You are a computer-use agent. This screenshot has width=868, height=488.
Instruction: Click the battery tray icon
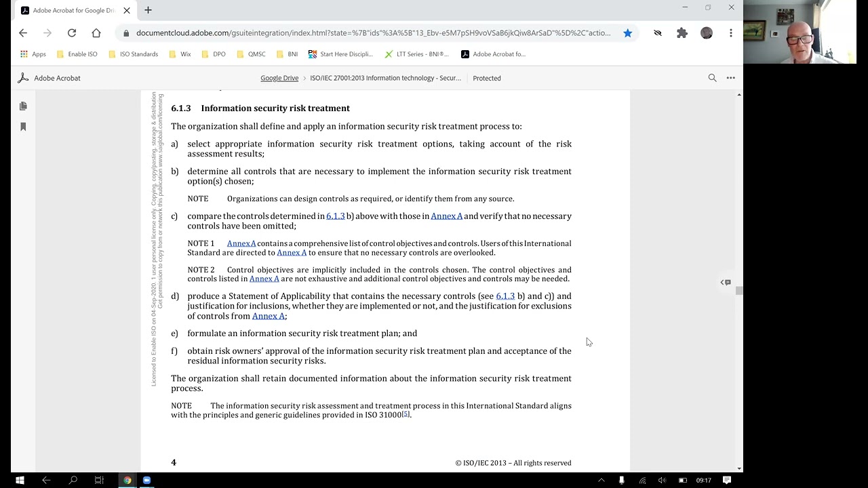coord(683,481)
